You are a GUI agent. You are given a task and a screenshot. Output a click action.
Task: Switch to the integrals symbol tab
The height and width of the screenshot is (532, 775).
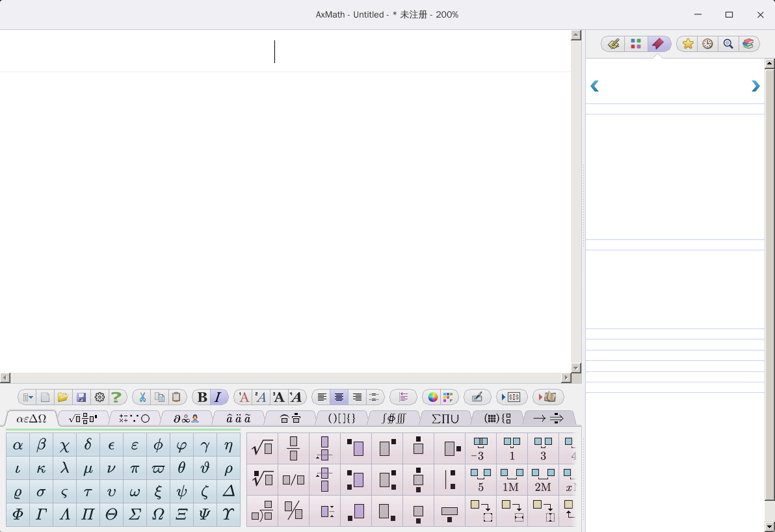pyautogui.click(x=393, y=418)
